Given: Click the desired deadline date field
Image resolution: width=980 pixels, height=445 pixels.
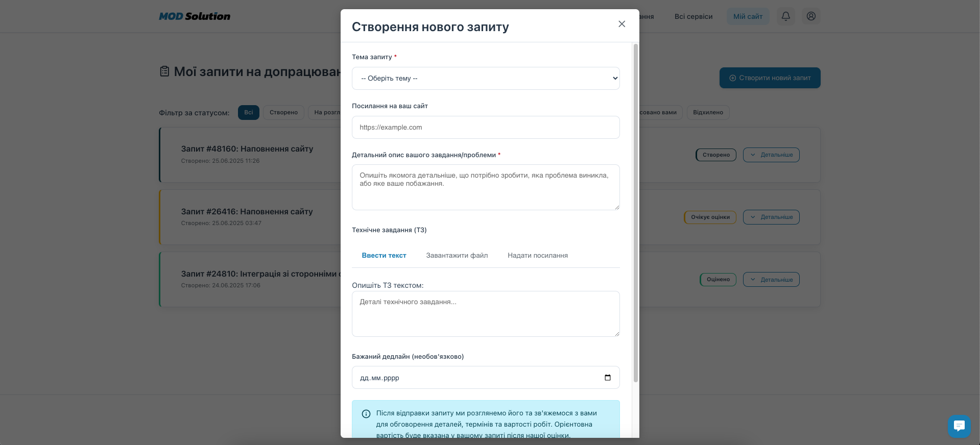Looking at the screenshot, I should point(486,378).
